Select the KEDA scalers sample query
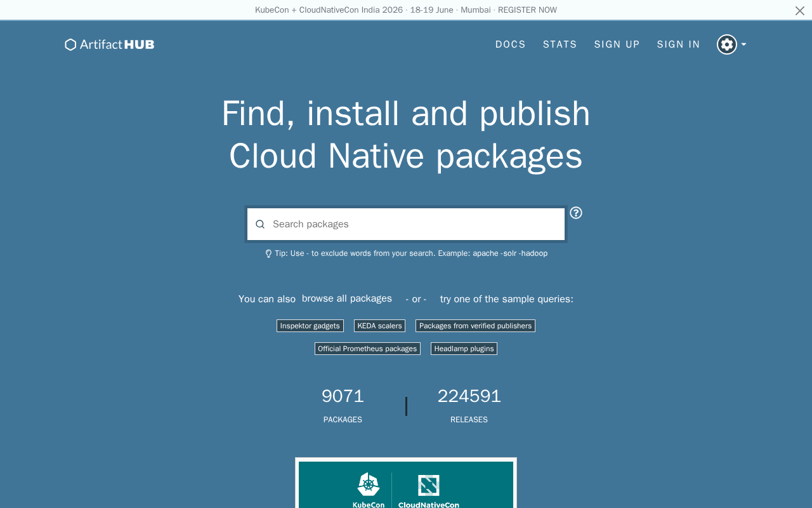This screenshot has width=812, height=508. (380, 326)
